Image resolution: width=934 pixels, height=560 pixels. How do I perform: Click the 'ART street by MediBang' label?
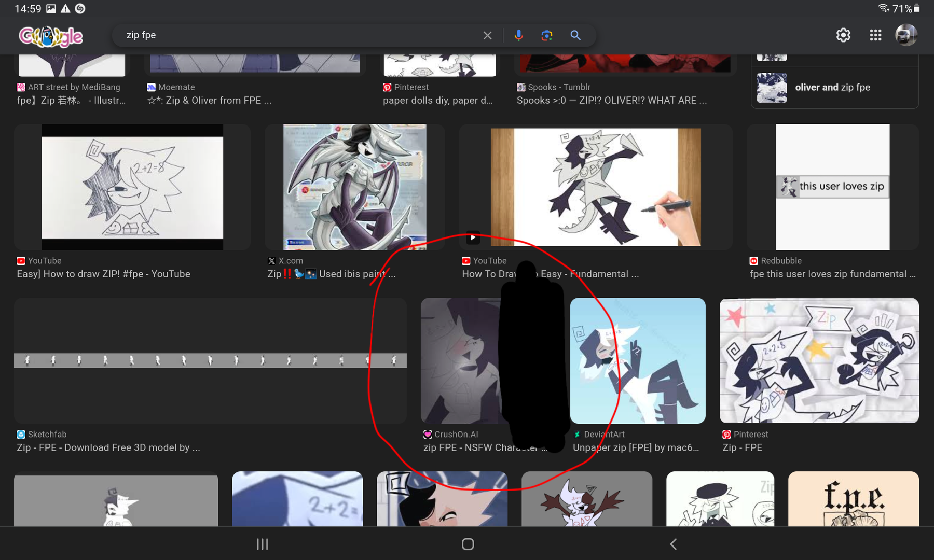[74, 87]
